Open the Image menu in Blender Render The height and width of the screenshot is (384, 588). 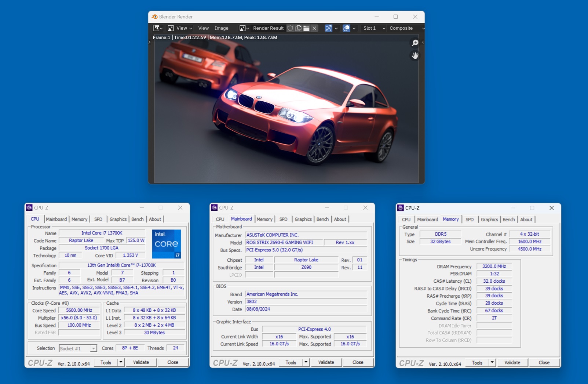[x=222, y=28]
